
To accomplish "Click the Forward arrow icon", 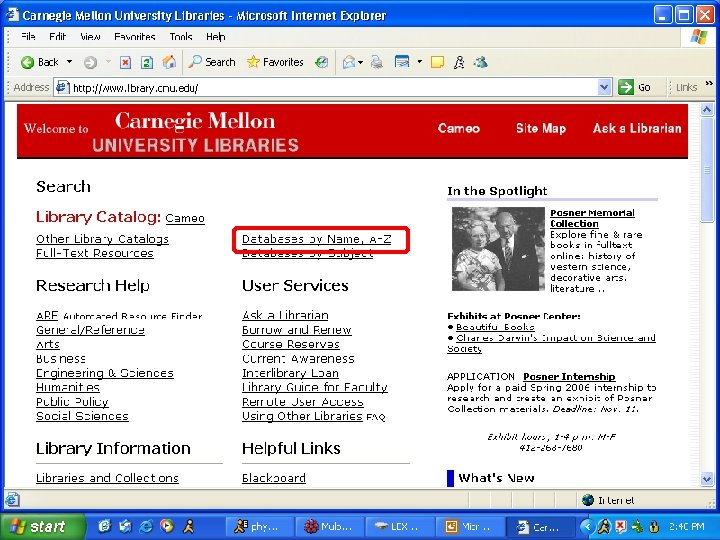I will [90, 62].
